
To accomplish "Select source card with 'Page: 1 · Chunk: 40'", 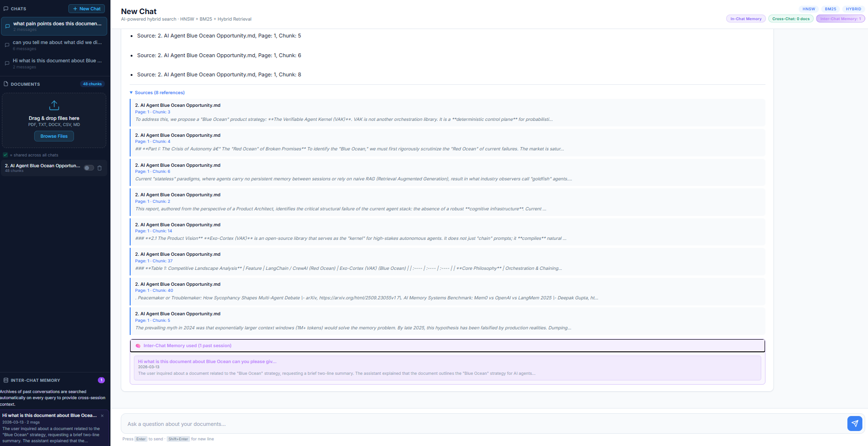I will pos(448,291).
